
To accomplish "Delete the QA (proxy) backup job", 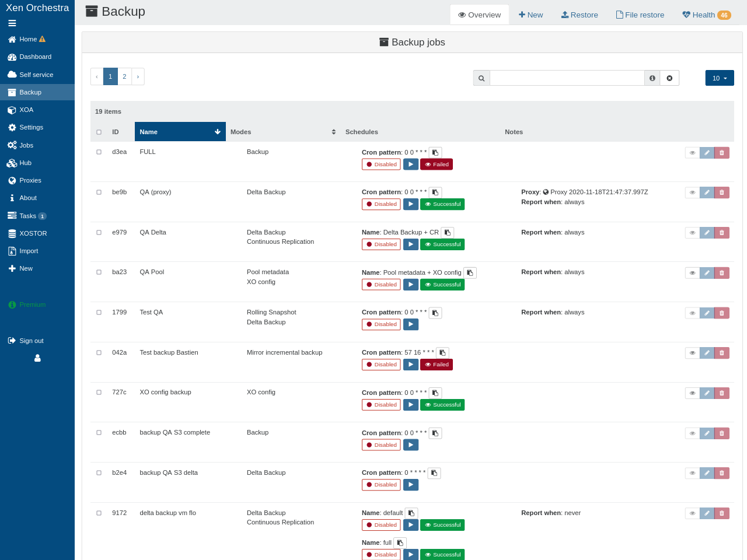I will [x=722, y=192].
